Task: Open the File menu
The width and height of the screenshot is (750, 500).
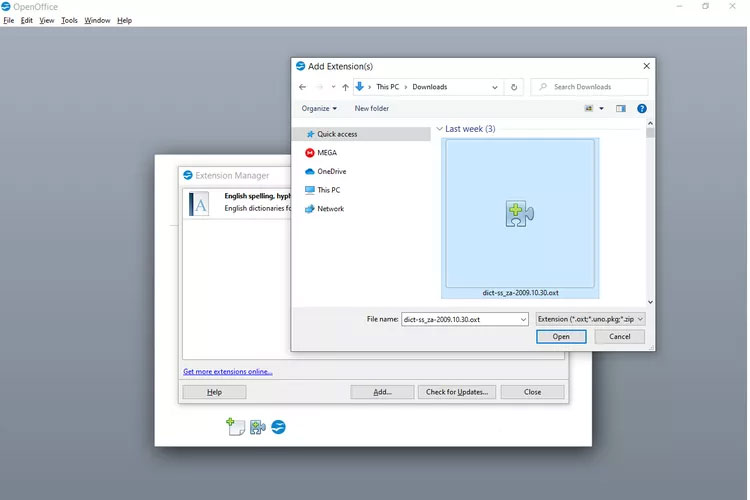Action: point(9,21)
